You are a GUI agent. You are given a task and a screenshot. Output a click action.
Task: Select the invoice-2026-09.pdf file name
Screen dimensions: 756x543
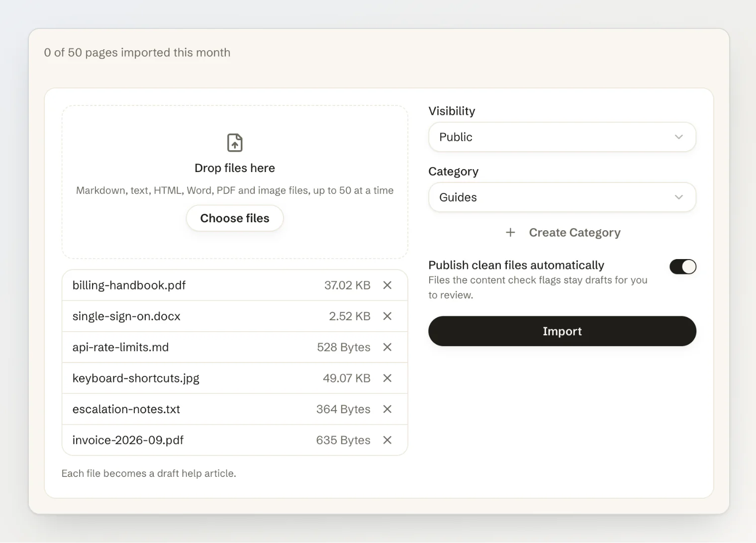point(128,440)
